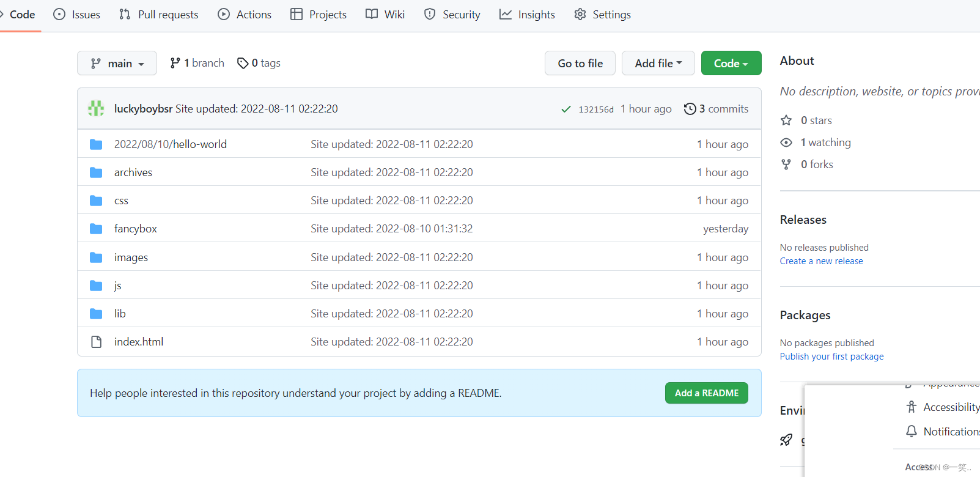Open the css folder
This screenshot has height=477, width=980.
[x=121, y=201]
